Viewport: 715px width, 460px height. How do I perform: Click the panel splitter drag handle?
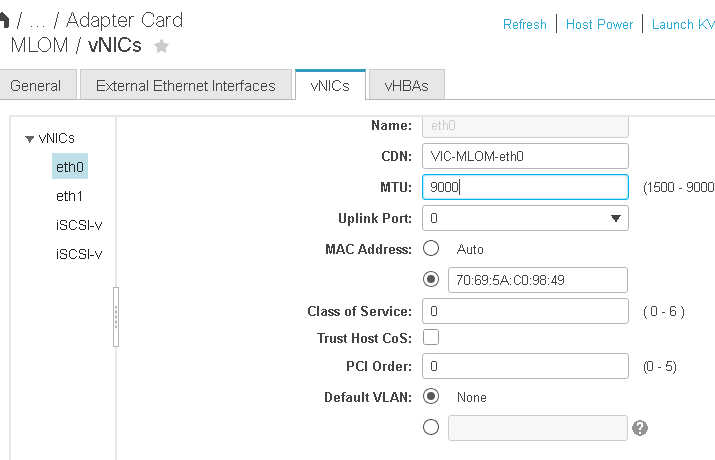pos(116,317)
